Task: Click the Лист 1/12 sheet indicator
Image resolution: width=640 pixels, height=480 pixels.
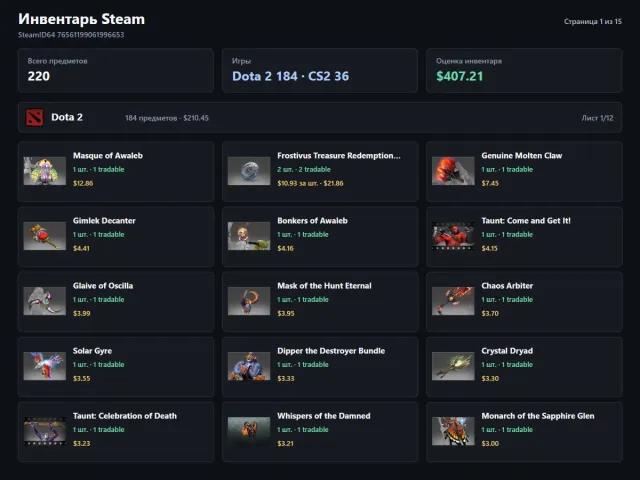Action: click(x=597, y=118)
